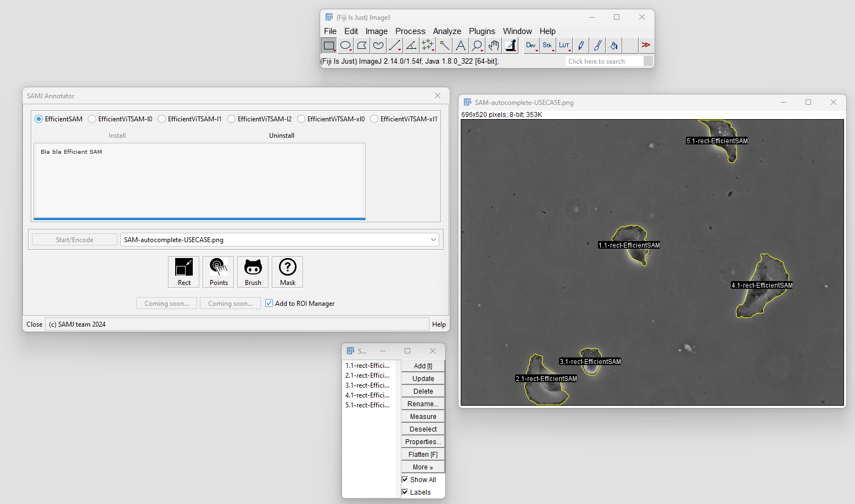Select the Color picker tool
Screen dimensions: 855x504
511,46
